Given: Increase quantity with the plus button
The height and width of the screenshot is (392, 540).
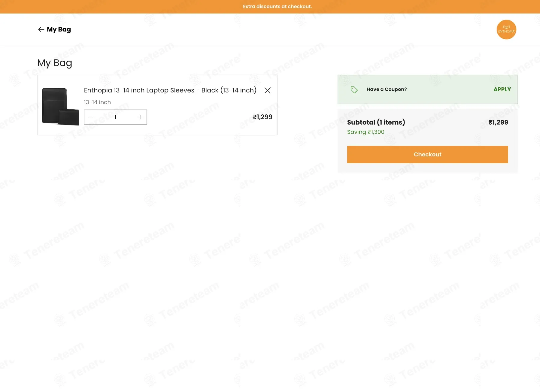Looking at the screenshot, I should coord(140,117).
